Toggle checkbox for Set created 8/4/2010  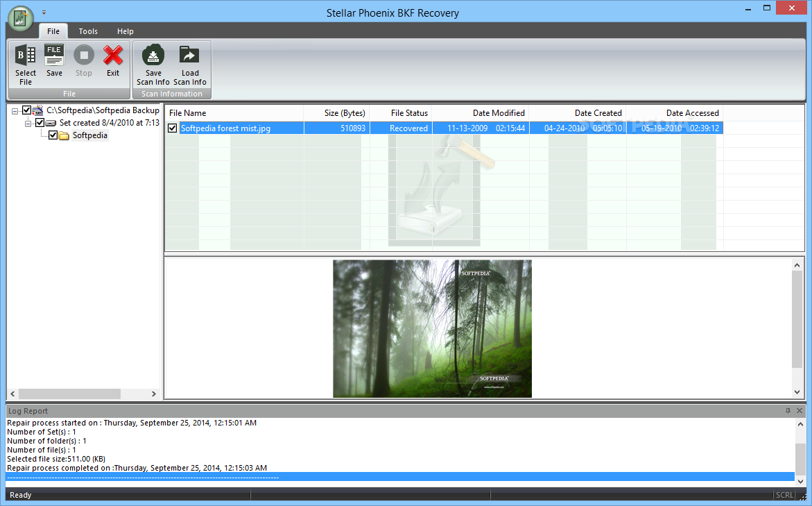[40, 123]
